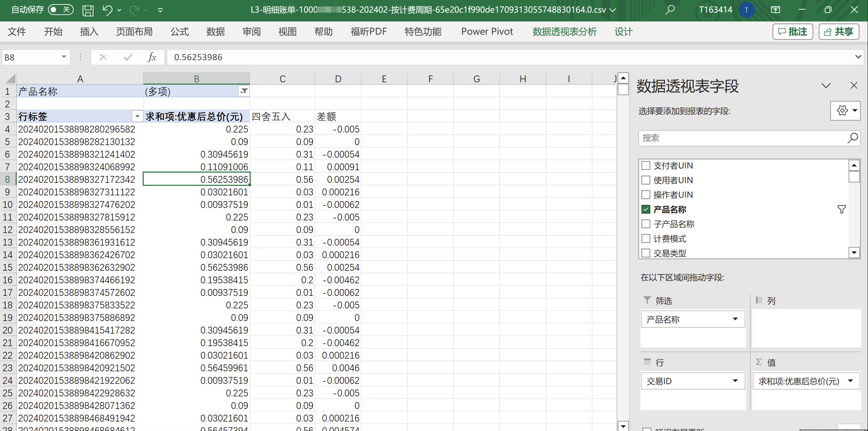Open the field pane task options chevron

[x=826, y=85]
